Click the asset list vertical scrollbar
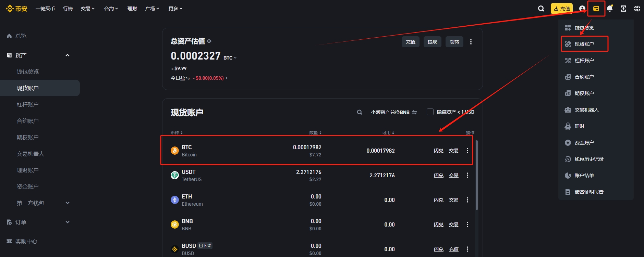 [x=476, y=175]
